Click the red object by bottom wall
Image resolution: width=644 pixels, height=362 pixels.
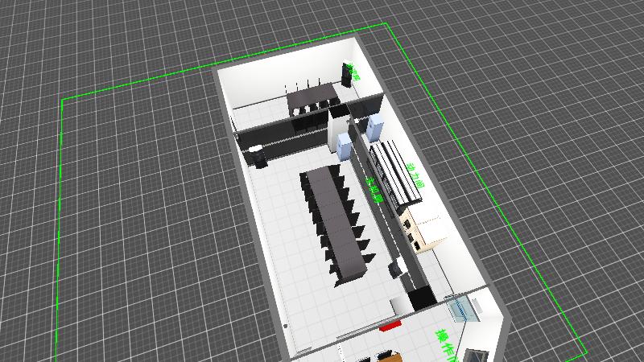point(390,325)
